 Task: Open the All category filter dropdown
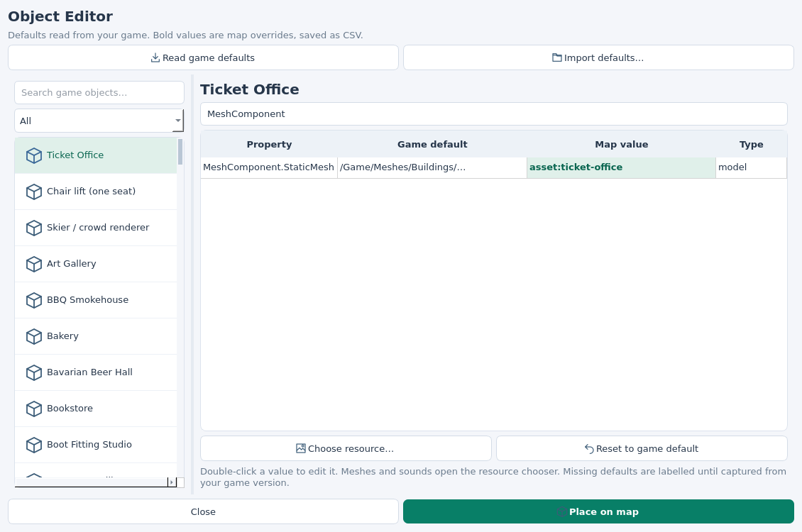point(99,121)
